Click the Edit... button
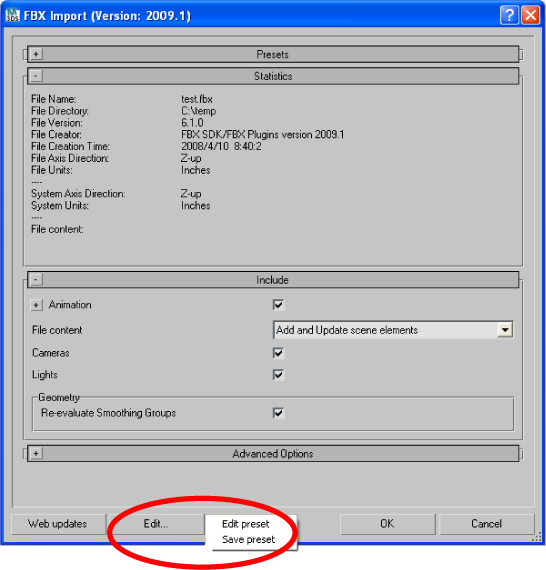The height and width of the screenshot is (570, 546). [156, 524]
